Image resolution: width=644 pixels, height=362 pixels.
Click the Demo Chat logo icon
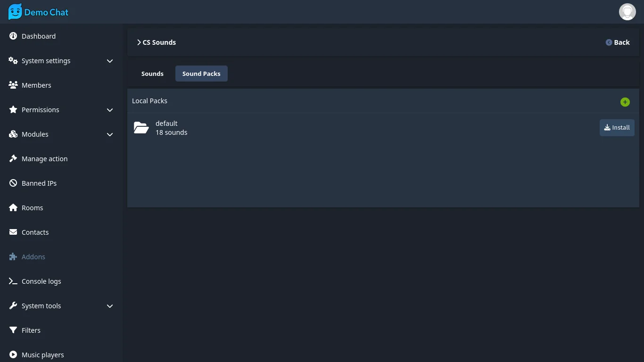15,12
